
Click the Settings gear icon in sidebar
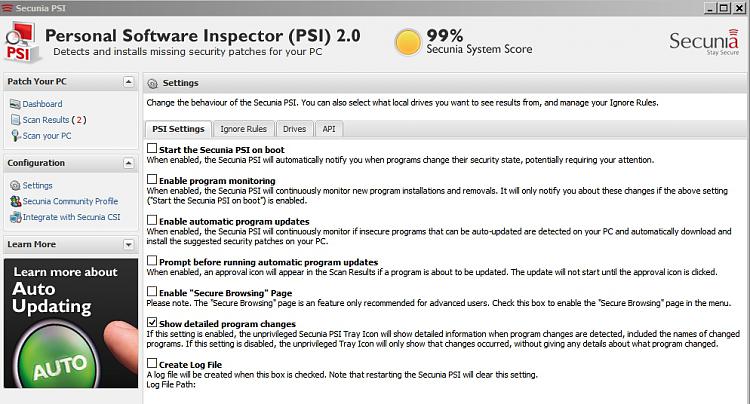tap(15, 186)
